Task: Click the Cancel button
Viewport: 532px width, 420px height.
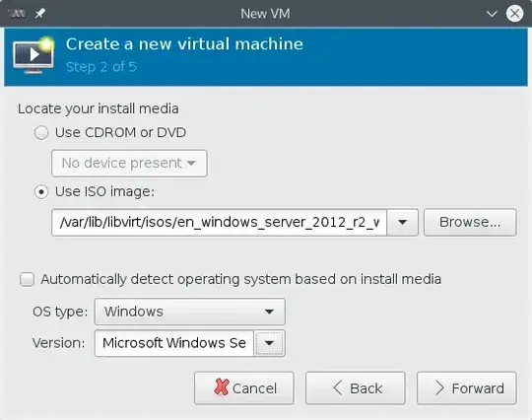Action: click(x=244, y=388)
